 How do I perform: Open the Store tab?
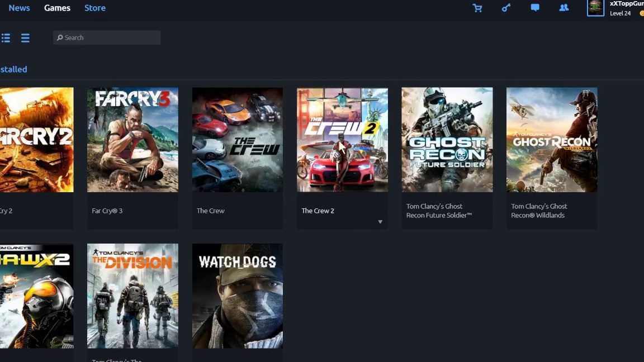pos(94,8)
